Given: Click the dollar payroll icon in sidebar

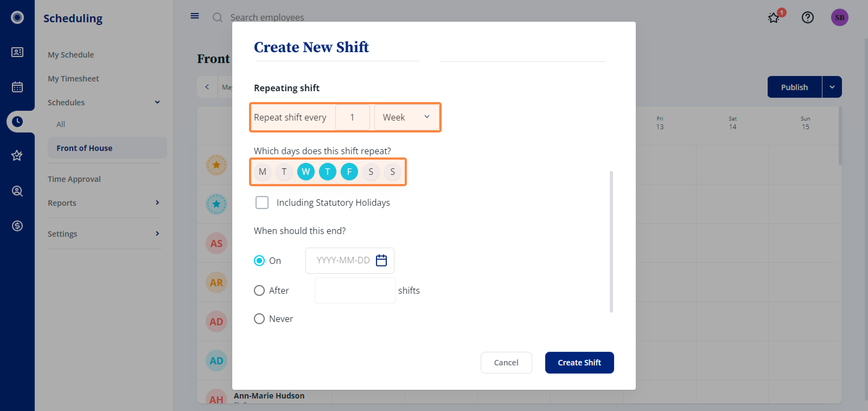Looking at the screenshot, I should pos(17,226).
